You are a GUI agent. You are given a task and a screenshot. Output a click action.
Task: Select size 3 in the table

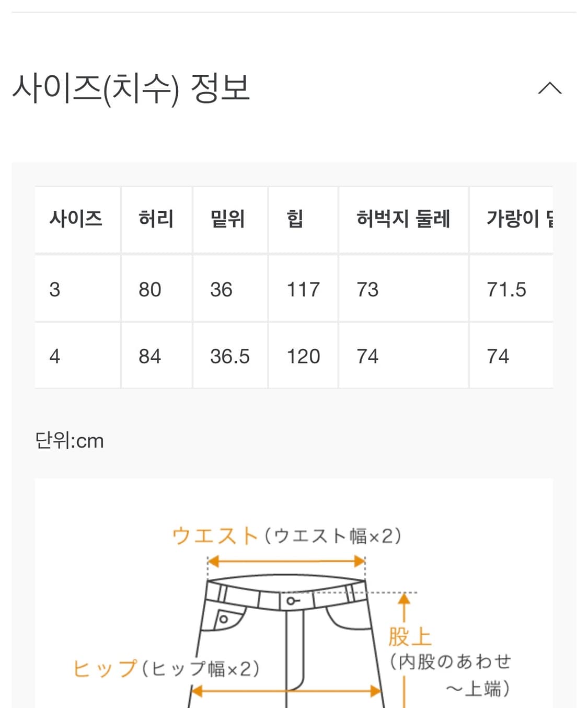click(54, 289)
